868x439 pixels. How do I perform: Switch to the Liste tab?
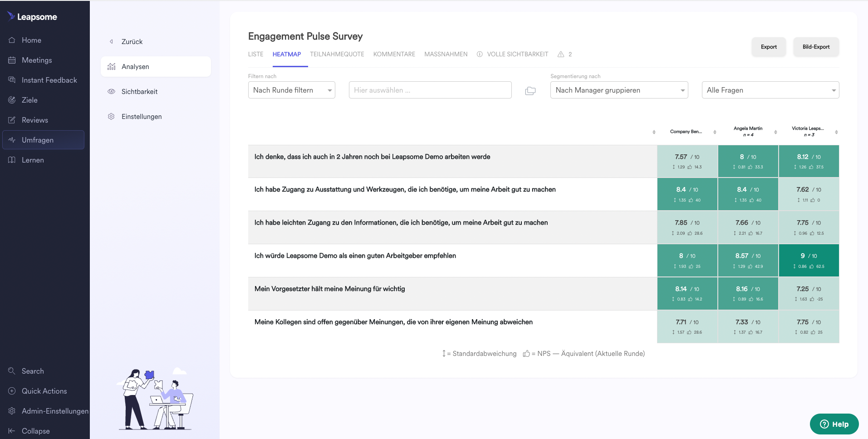pyautogui.click(x=256, y=54)
